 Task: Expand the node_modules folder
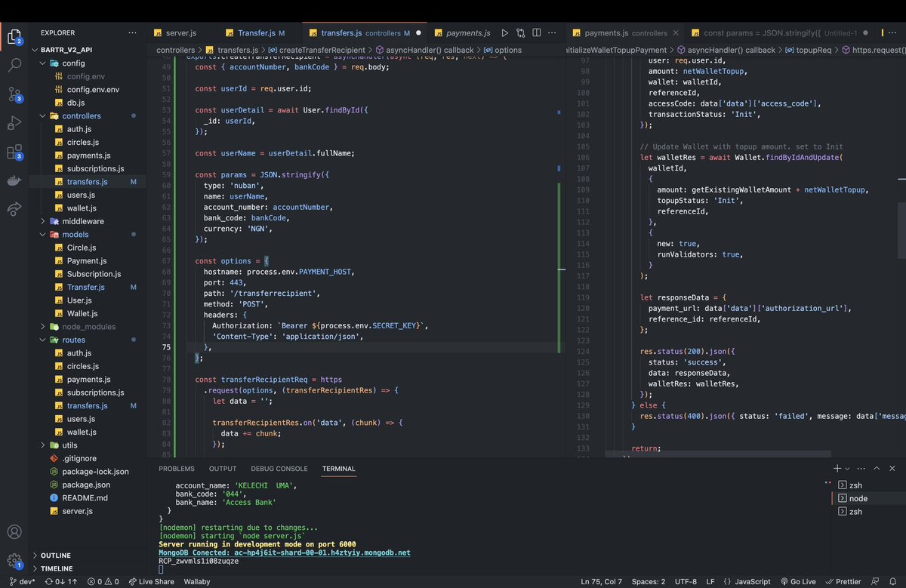point(89,327)
